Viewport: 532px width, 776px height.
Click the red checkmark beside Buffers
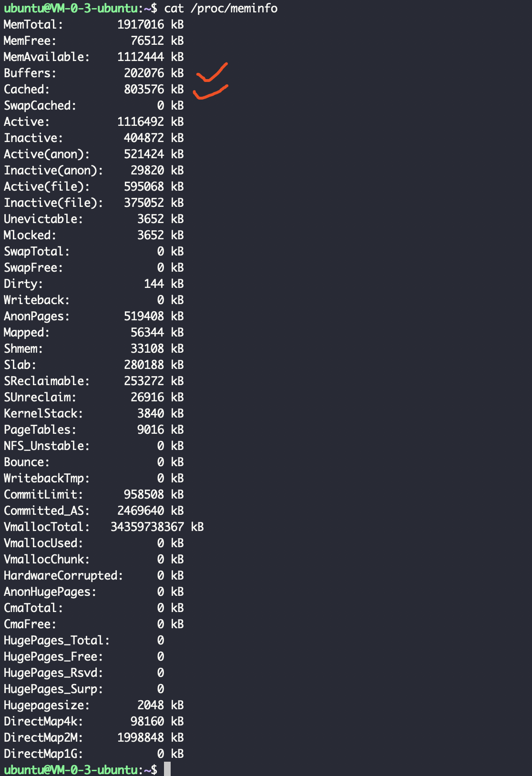click(212, 73)
